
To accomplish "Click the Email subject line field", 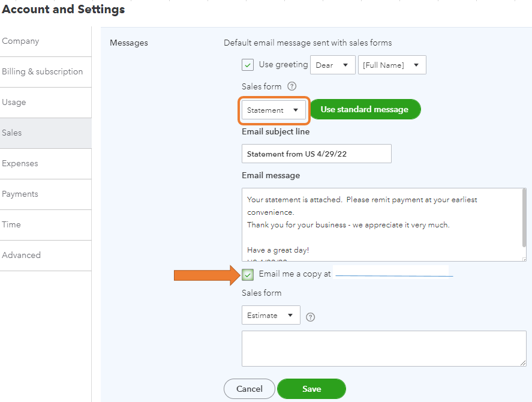I will coord(316,154).
